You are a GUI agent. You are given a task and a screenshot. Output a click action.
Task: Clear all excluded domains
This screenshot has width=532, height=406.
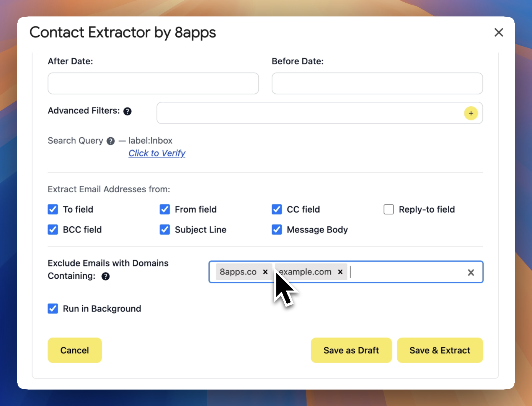point(471,272)
